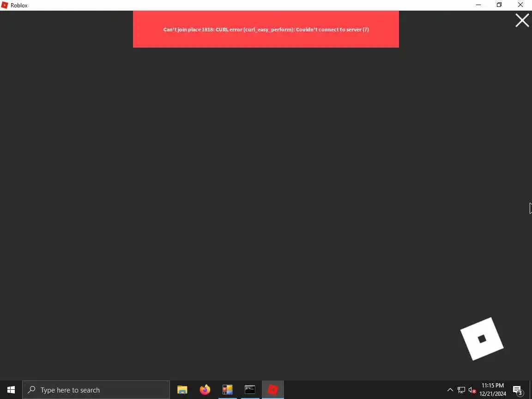Close the Roblox window from the title bar
Image resolution: width=532 pixels, height=399 pixels.
pyautogui.click(x=520, y=5)
